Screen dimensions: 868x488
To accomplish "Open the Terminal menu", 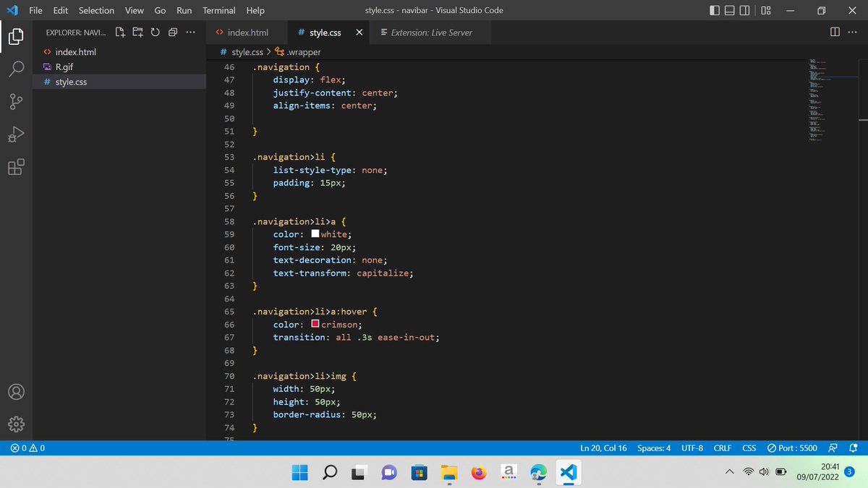I will tap(218, 10).
